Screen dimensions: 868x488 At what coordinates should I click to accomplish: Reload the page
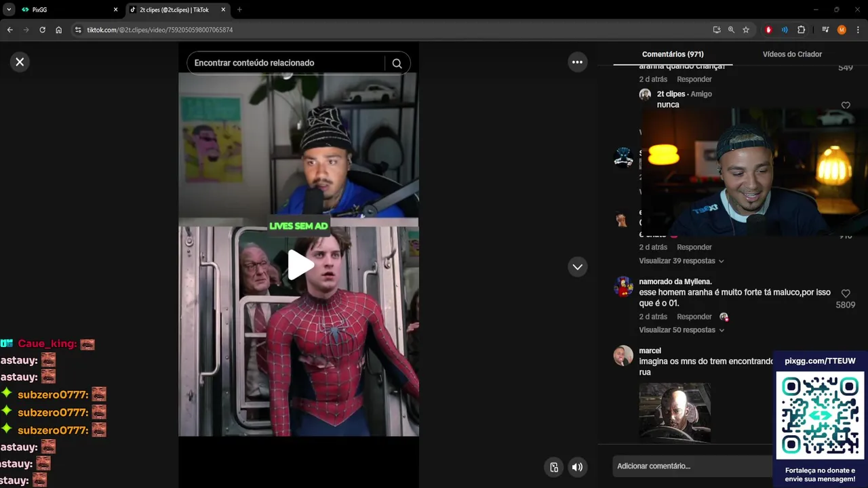pos(42,30)
